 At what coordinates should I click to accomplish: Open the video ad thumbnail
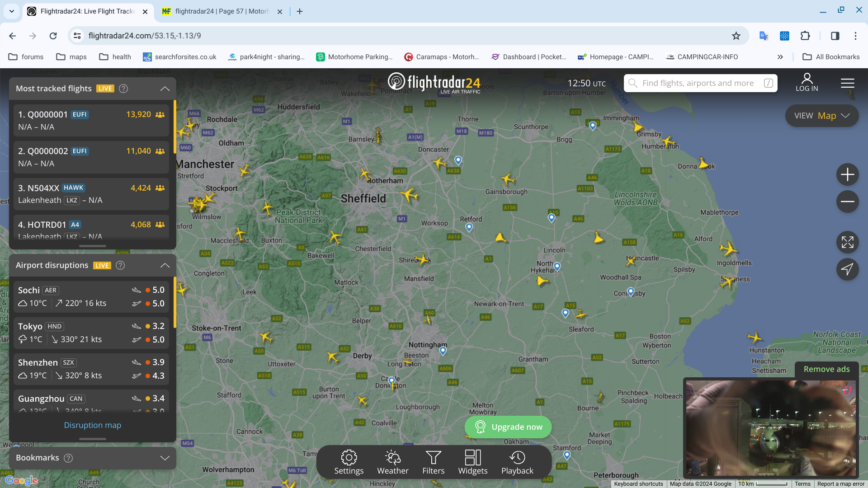(x=771, y=428)
